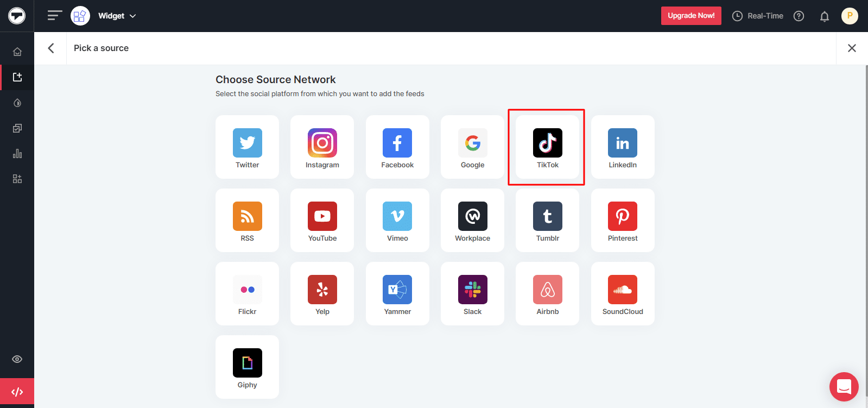Open the user profile avatar menu
The image size is (868, 408).
pos(850,16)
